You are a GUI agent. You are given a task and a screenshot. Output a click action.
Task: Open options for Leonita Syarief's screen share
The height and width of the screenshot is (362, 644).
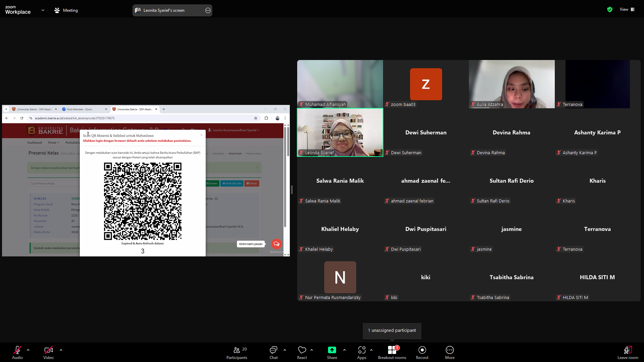tap(208, 10)
